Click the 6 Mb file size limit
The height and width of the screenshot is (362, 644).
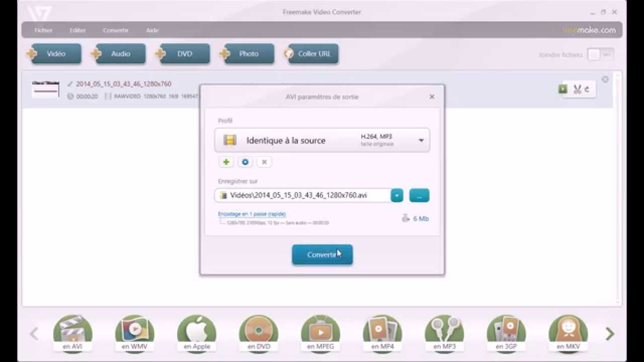416,219
